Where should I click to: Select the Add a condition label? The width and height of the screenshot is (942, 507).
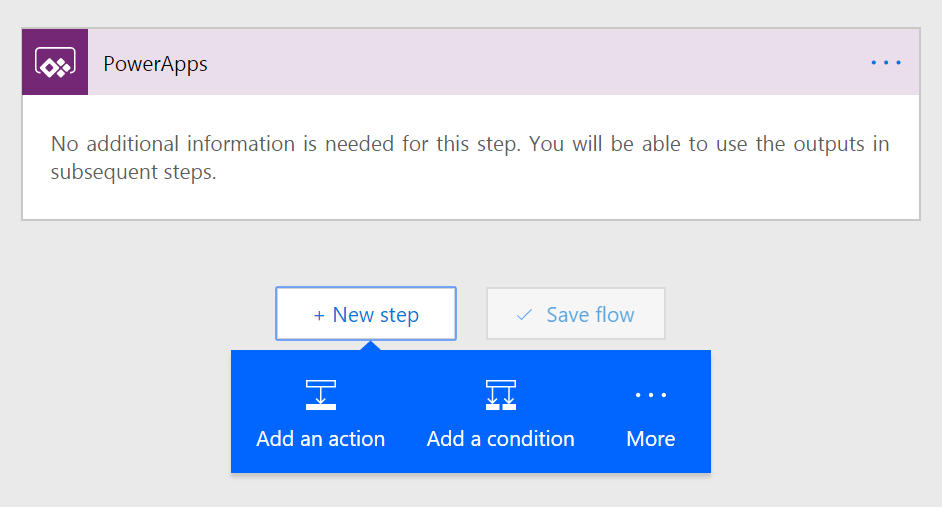coord(500,439)
